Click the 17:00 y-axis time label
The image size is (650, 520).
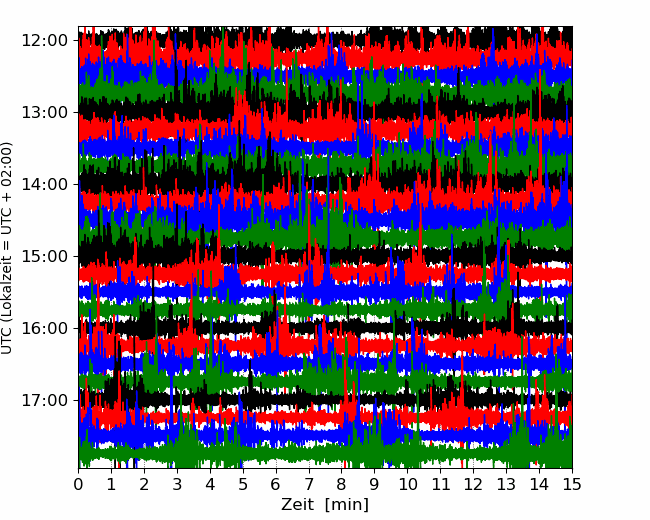point(44,401)
